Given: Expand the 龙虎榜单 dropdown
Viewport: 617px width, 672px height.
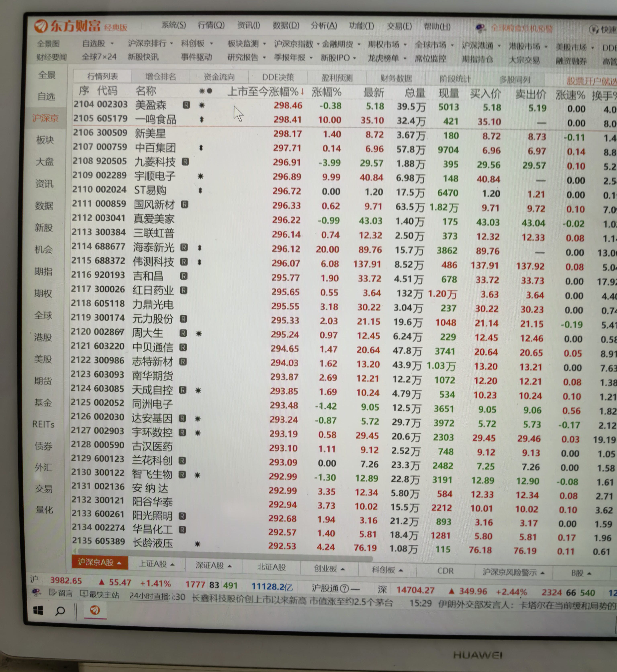Looking at the screenshot, I should point(405,59).
